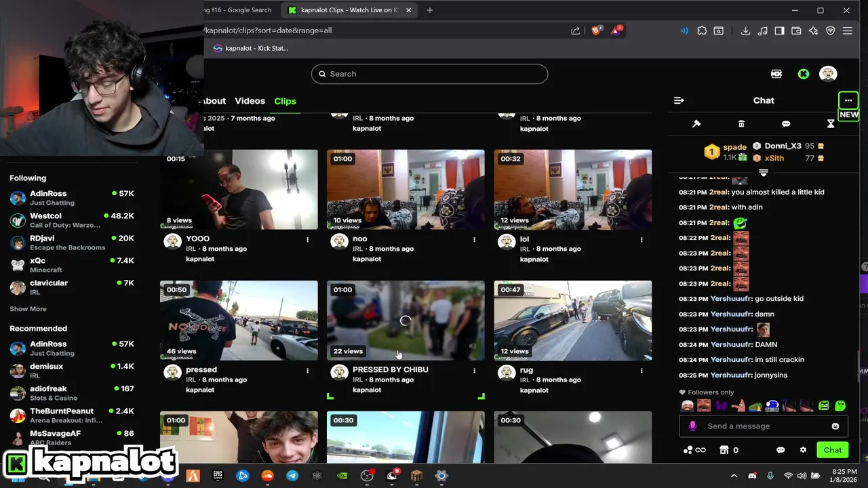The width and height of the screenshot is (868, 488).
Task: Open the ticket-shaped icon in Kick header
Action: click(x=776, y=74)
